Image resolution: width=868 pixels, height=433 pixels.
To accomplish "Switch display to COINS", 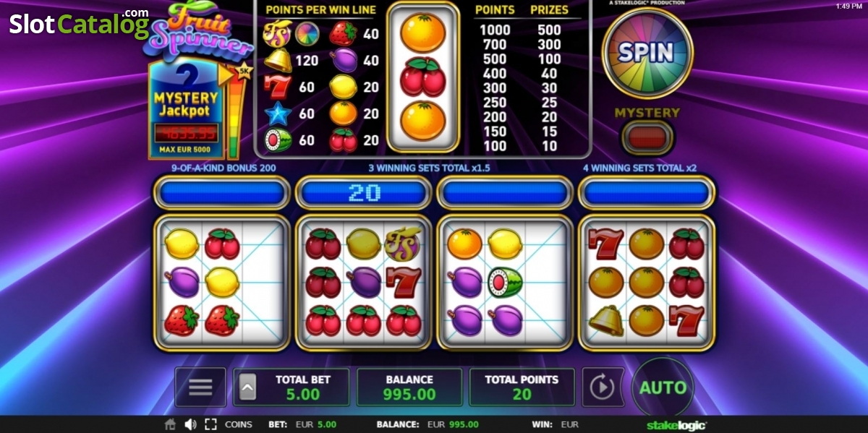I will click(239, 424).
